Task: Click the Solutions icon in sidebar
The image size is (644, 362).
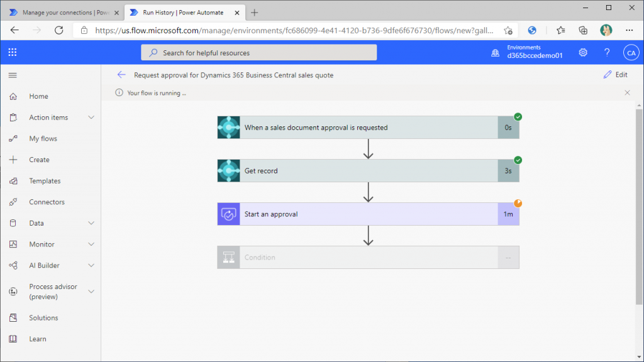Action: coord(13,317)
